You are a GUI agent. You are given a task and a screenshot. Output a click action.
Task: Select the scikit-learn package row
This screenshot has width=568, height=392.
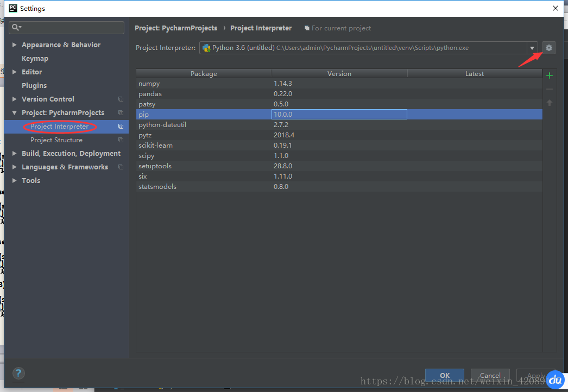(339, 146)
